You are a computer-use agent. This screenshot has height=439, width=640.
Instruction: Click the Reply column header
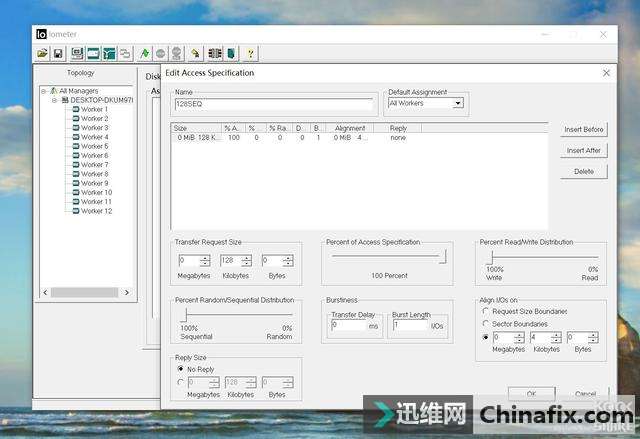click(398, 128)
